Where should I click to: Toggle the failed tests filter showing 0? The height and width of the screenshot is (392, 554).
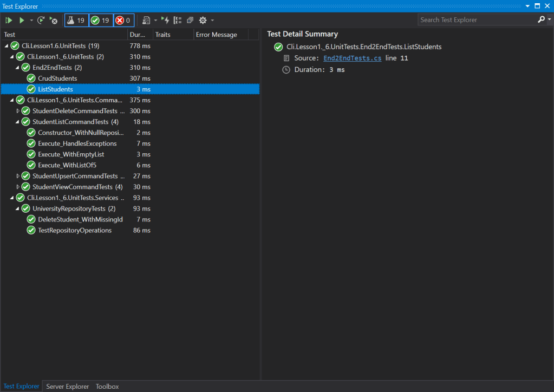[x=123, y=20]
